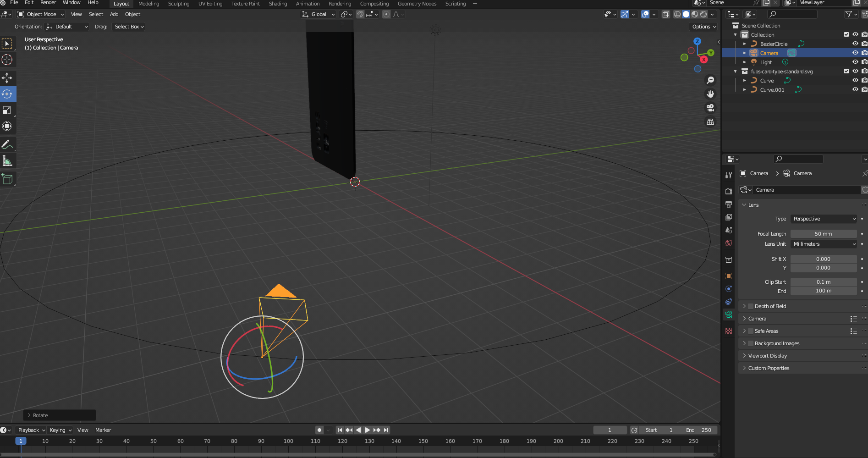
Task: Expand the Camera object in outliner
Action: tap(745, 53)
